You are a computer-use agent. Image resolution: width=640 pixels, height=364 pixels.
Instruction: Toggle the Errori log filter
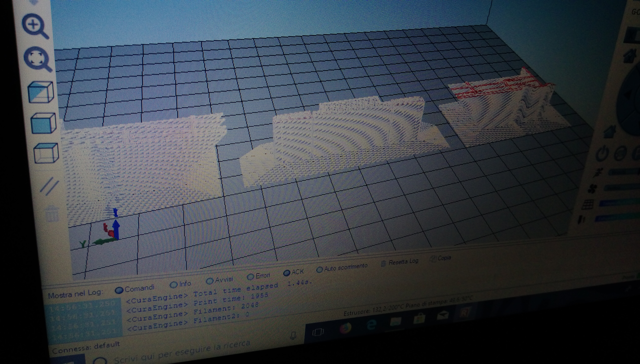(x=258, y=276)
